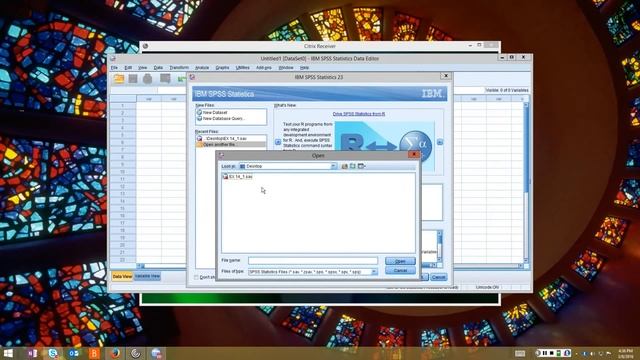The image size is (640, 360).
Task: Click the Open button in Open dialog
Action: pos(400,261)
